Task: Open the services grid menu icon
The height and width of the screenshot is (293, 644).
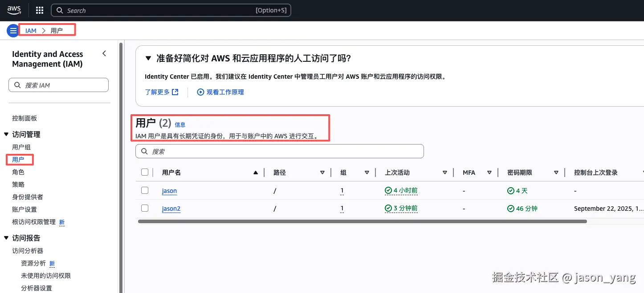Action: click(39, 10)
